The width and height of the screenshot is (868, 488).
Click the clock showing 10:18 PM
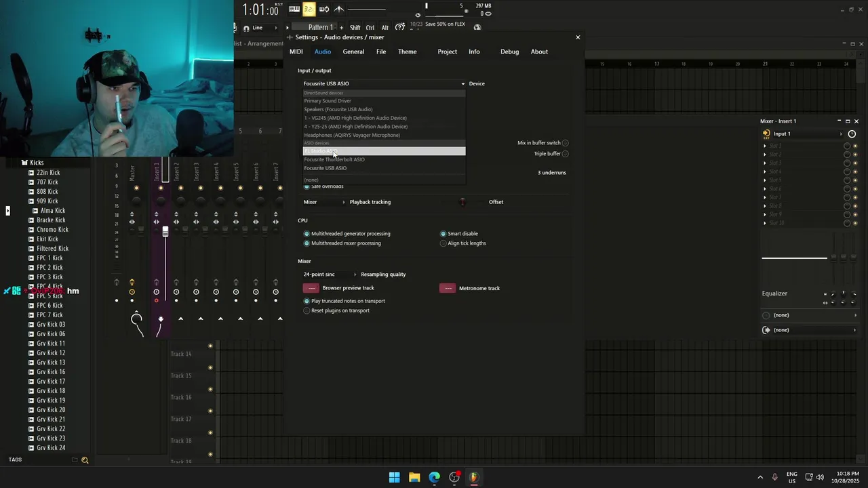[x=848, y=473]
